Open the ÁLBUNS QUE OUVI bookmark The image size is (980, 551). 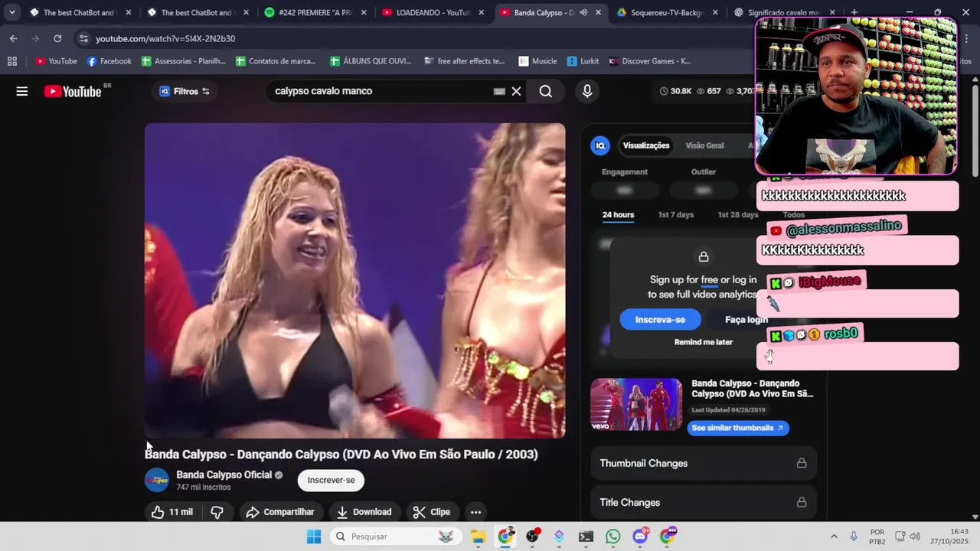coord(371,61)
